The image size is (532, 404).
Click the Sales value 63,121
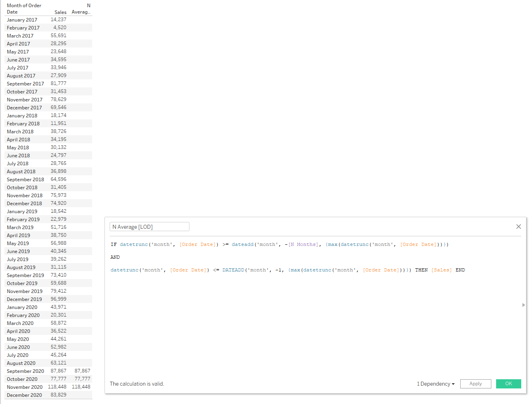coord(59,363)
